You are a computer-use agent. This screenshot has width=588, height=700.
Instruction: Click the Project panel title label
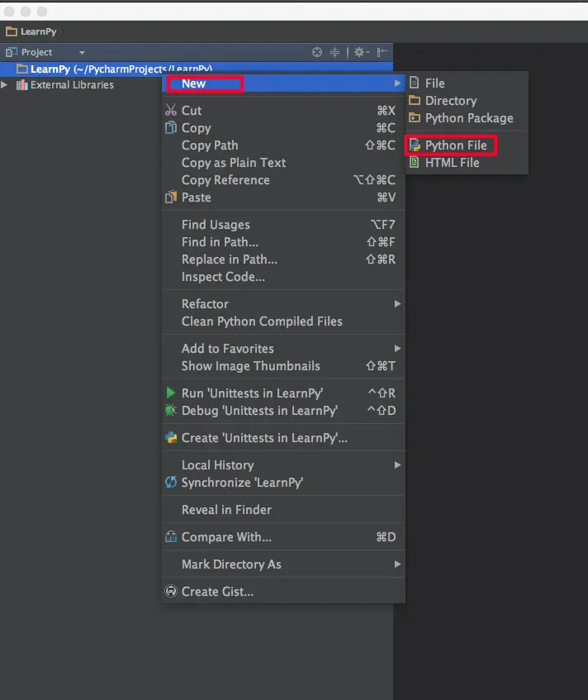[36, 52]
